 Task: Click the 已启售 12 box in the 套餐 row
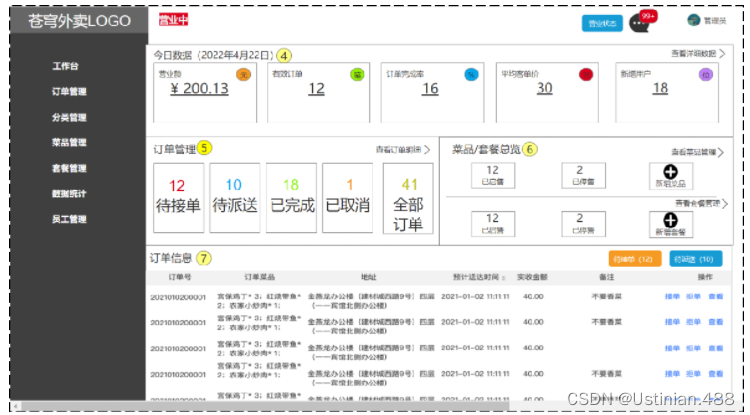[493, 224]
